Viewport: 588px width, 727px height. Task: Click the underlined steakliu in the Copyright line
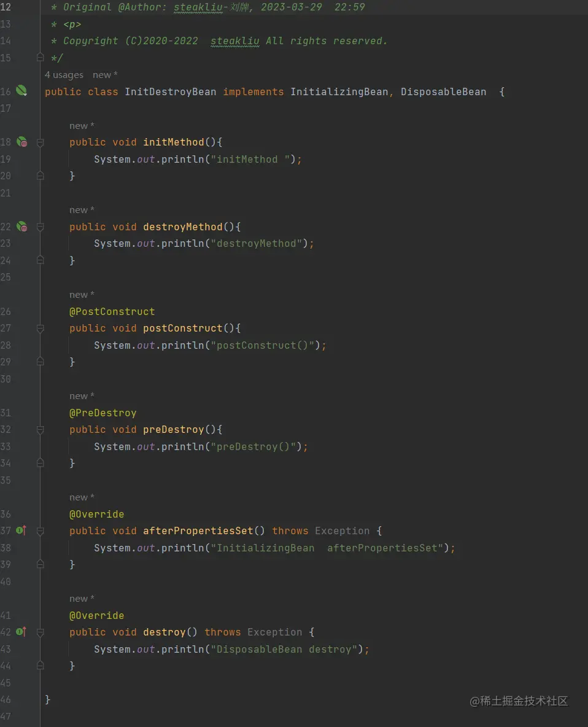click(x=235, y=41)
